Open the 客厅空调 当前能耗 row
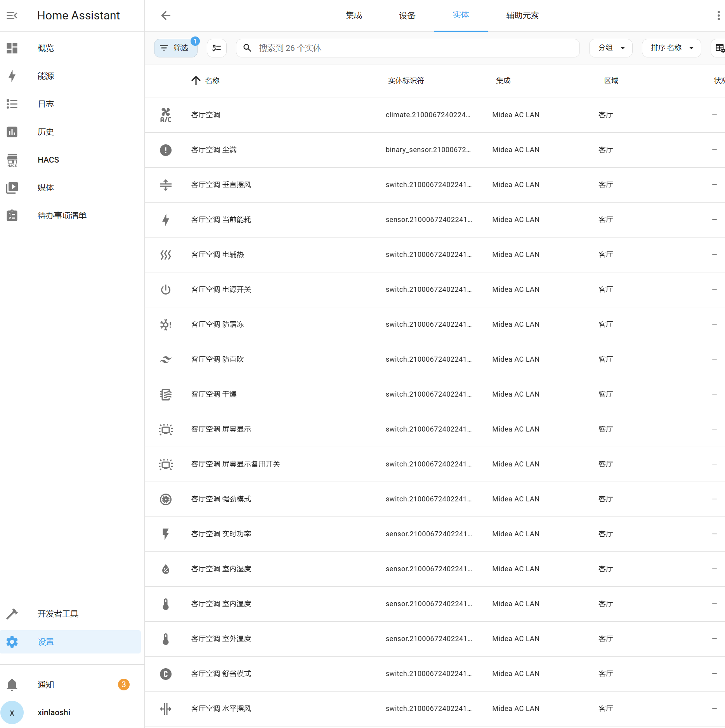This screenshot has width=725, height=728. [x=435, y=220]
